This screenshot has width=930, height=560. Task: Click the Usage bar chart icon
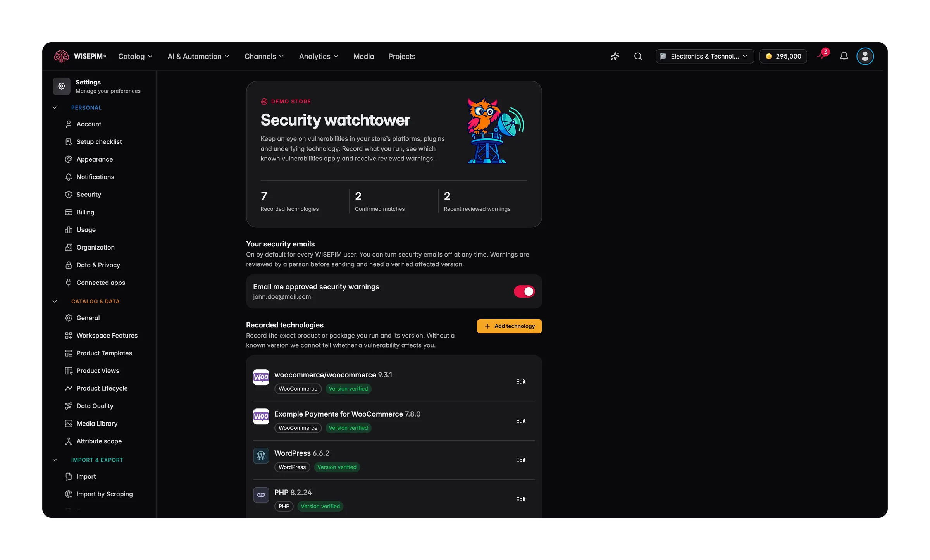point(69,230)
